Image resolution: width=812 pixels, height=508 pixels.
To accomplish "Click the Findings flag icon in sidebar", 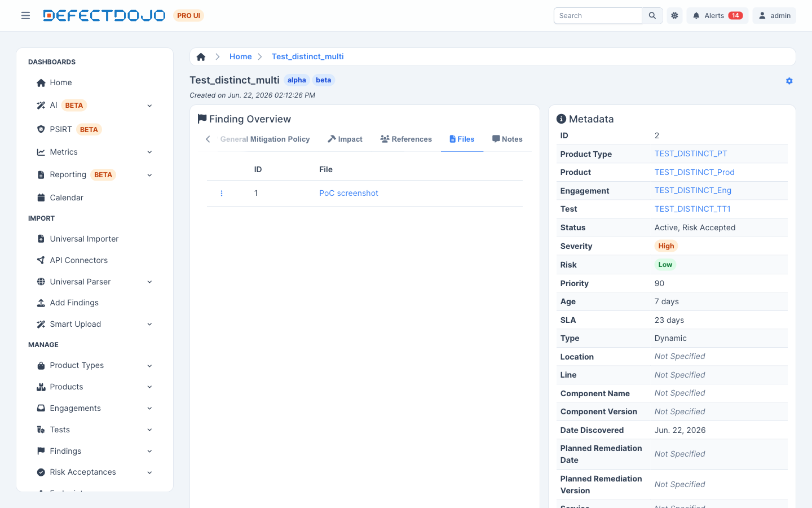I will coord(41,451).
